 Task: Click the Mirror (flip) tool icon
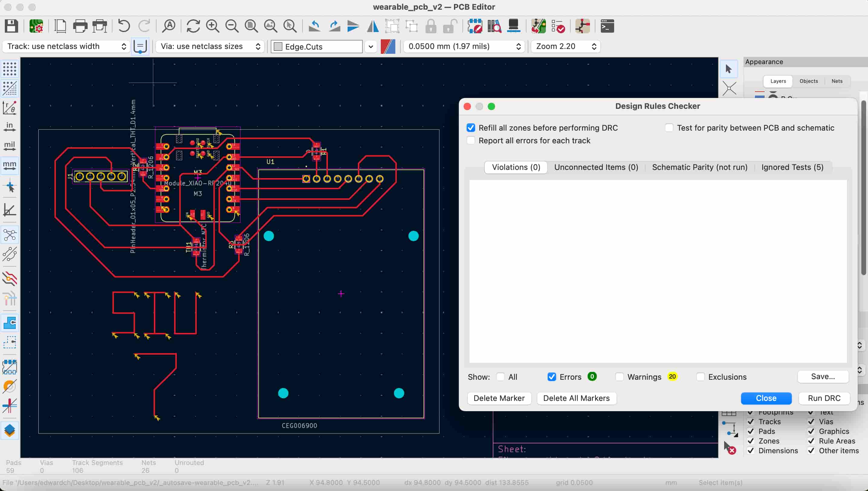click(x=373, y=26)
